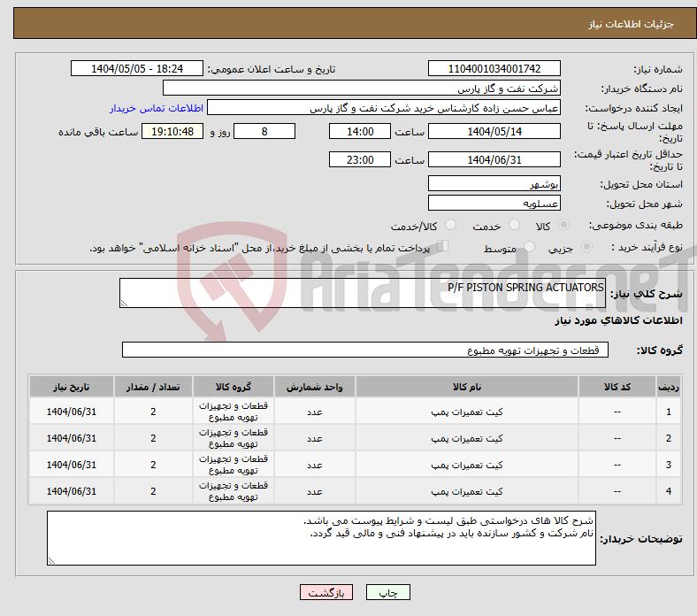
Task: Click the requester field عباس حسن زاده
Action: [x=384, y=108]
